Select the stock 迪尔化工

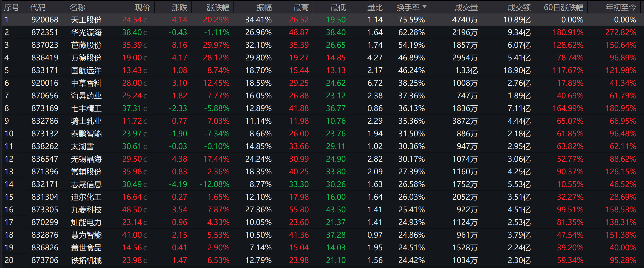pos(86,197)
